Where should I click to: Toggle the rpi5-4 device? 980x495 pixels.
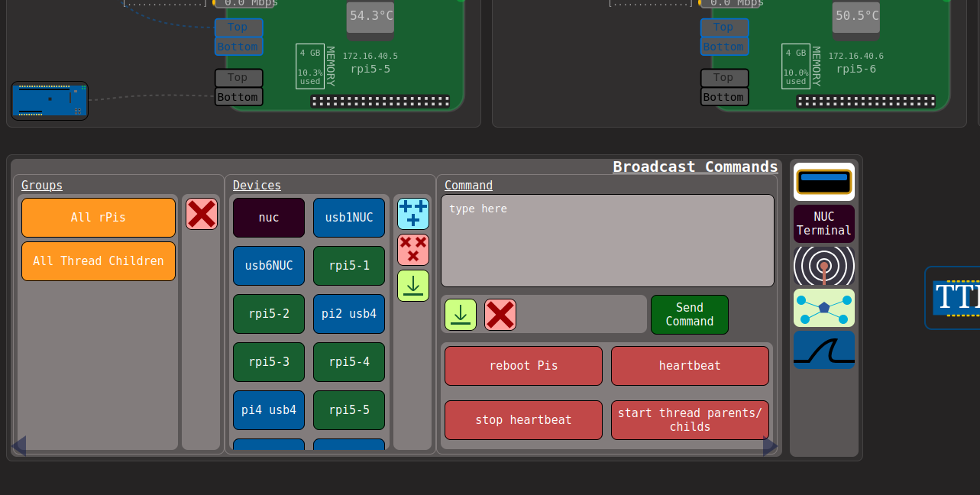pos(349,362)
